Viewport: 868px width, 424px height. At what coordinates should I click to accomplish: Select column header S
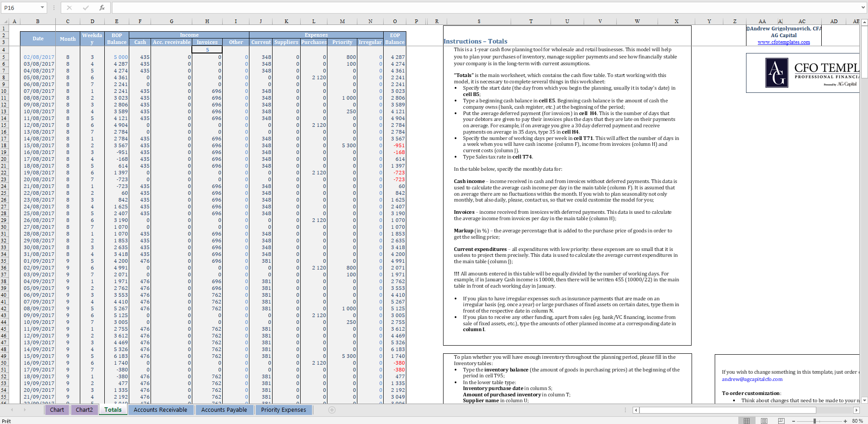click(479, 21)
